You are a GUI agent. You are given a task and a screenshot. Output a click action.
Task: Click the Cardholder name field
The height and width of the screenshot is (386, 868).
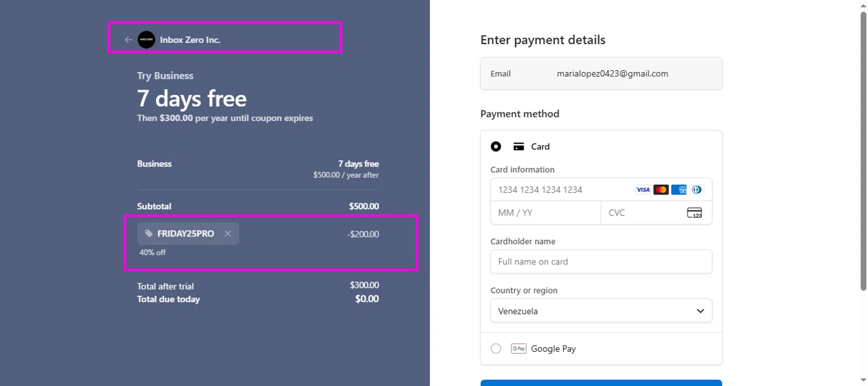point(601,262)
